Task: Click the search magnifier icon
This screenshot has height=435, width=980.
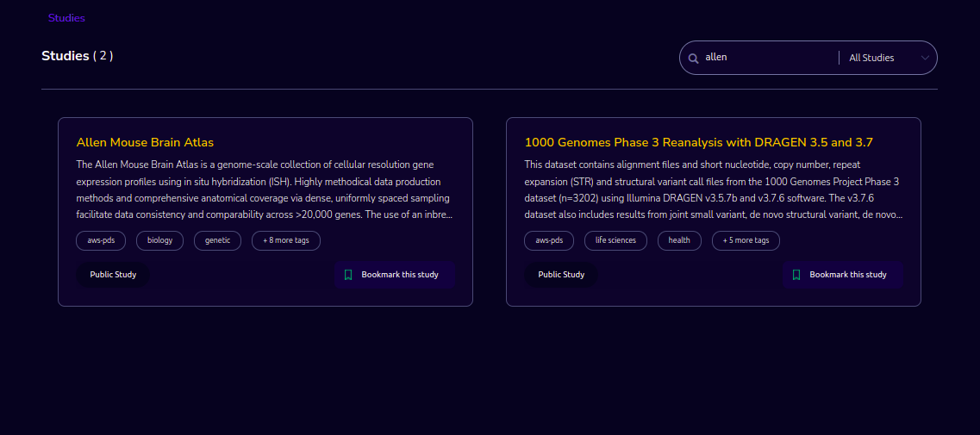Action: pos(693,58)
